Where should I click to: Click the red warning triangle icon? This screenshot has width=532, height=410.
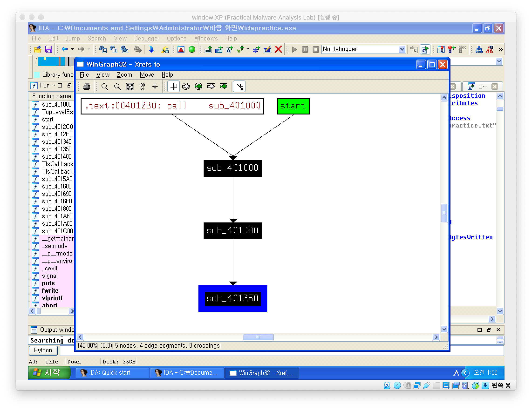click(181, 50)
